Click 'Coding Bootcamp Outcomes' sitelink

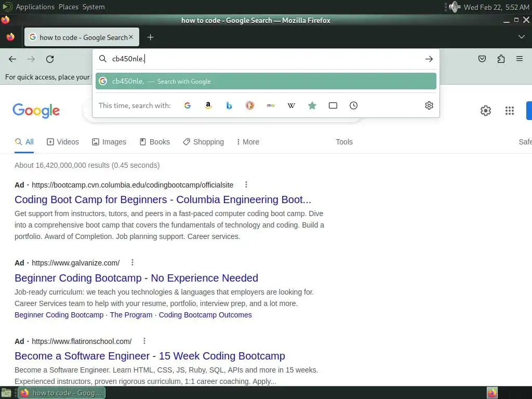pos(205,315)
